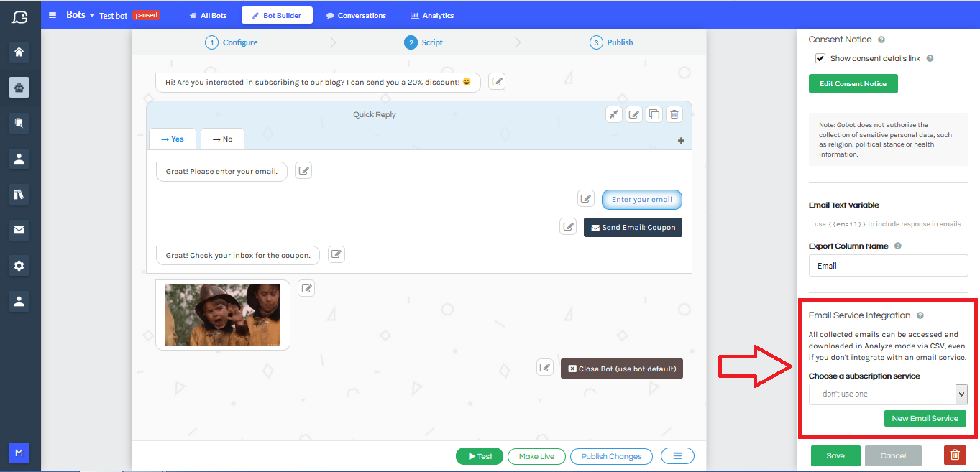
Task: Open help icon beside consent details link
Action: [930, 59]
